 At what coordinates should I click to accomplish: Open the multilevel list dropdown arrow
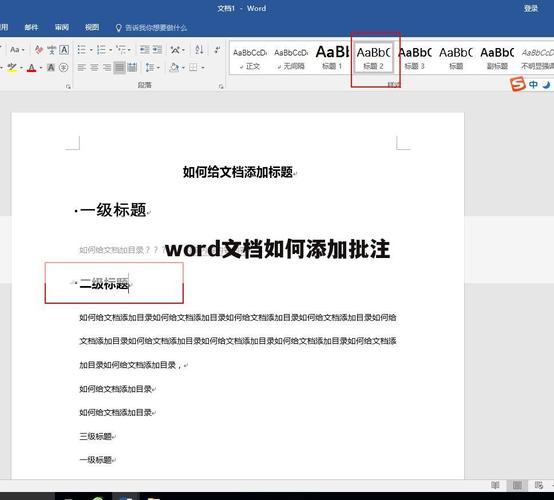coord(129,49)
